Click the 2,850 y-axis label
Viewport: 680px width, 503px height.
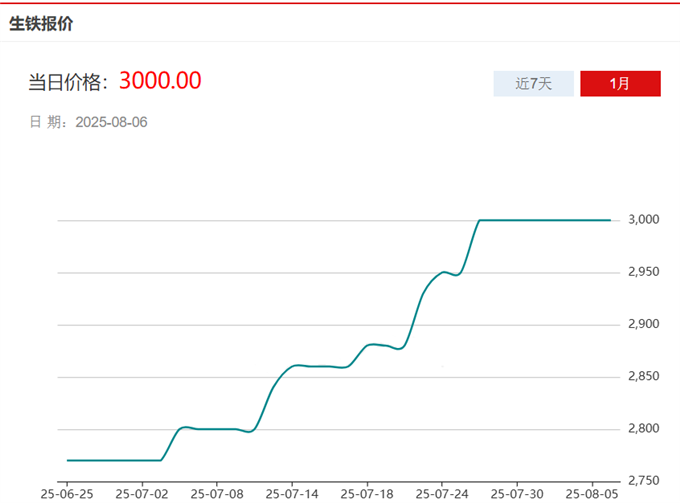click(x=645, y=376)
